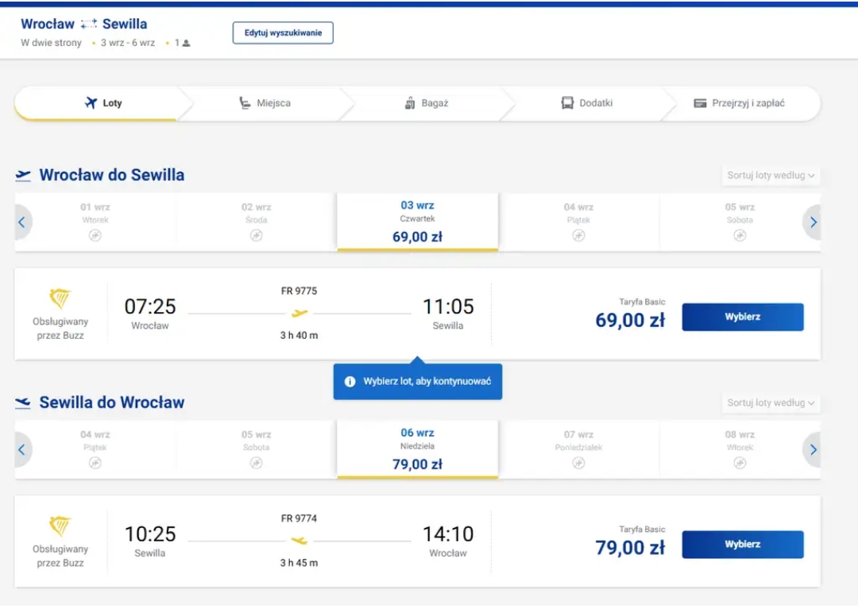Show earlier outbound dates with left arrow
858x616 pixels.
click(22, 222)
